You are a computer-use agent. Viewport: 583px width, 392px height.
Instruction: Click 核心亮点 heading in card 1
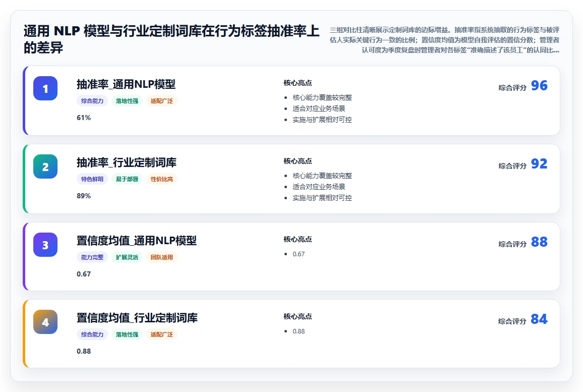298,83
